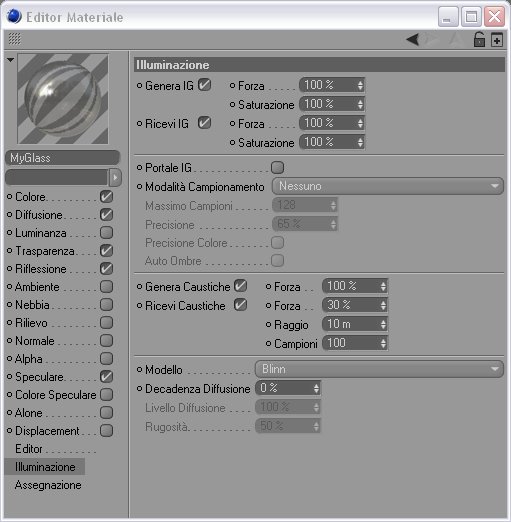This screenshot has height=522, width=511.
Task: Click the Raggio animation dot
Action: point(268,324)
